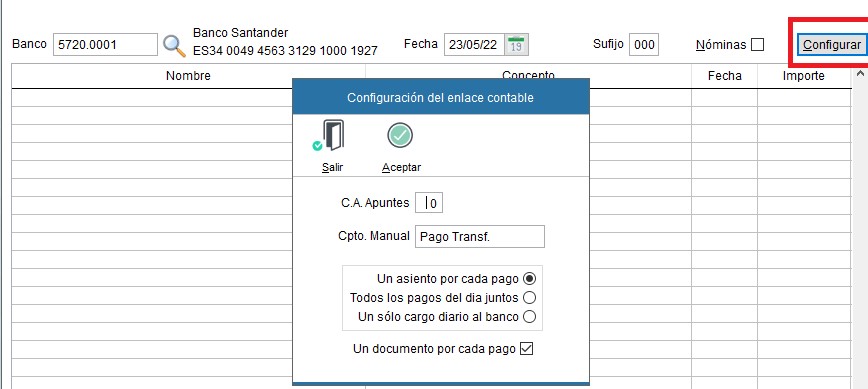The height and width of the screenshot is (389, 868).
Task: Select Un asiento por cada pago
Action: (530, 278)
